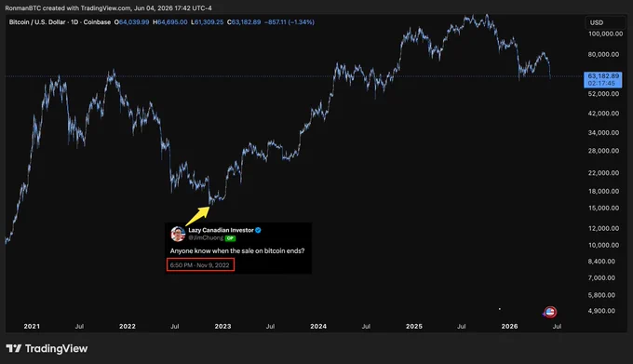Click the 2024 time axis label

[318, 327]
